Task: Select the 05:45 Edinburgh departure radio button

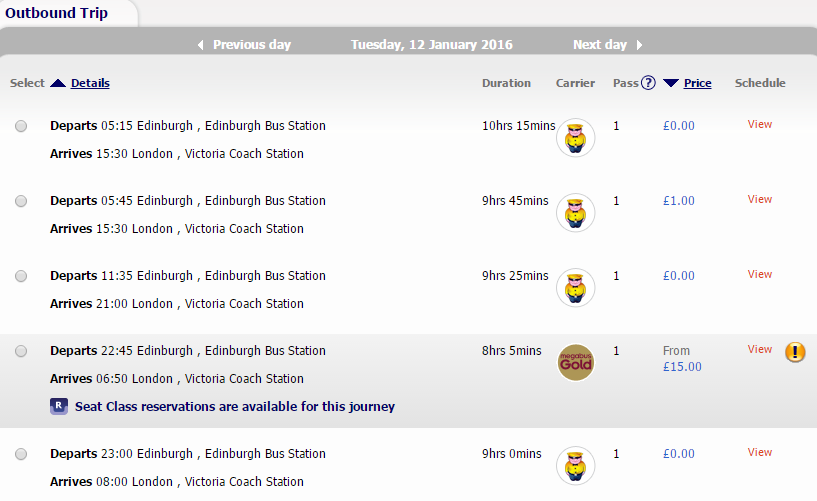Action: pyautogui.click(x=21, y=201)
